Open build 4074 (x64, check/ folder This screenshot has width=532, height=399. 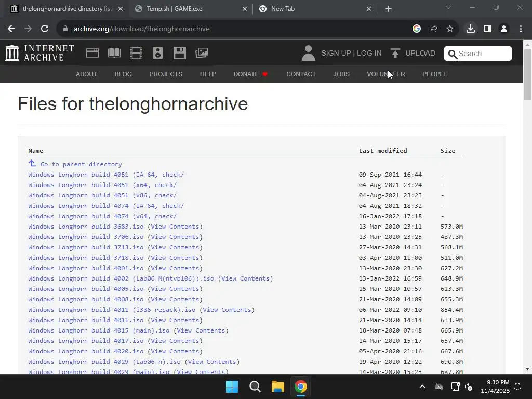tap(102, 216)
